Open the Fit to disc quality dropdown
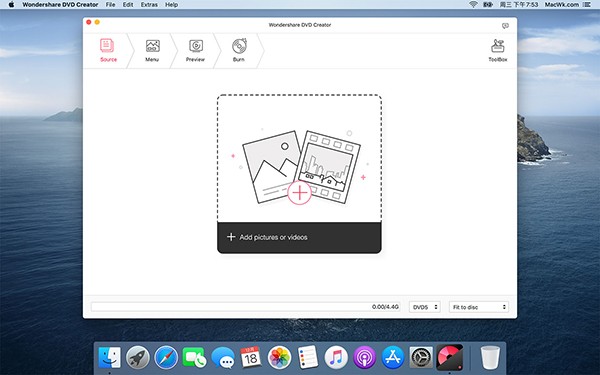 [479, 307]
